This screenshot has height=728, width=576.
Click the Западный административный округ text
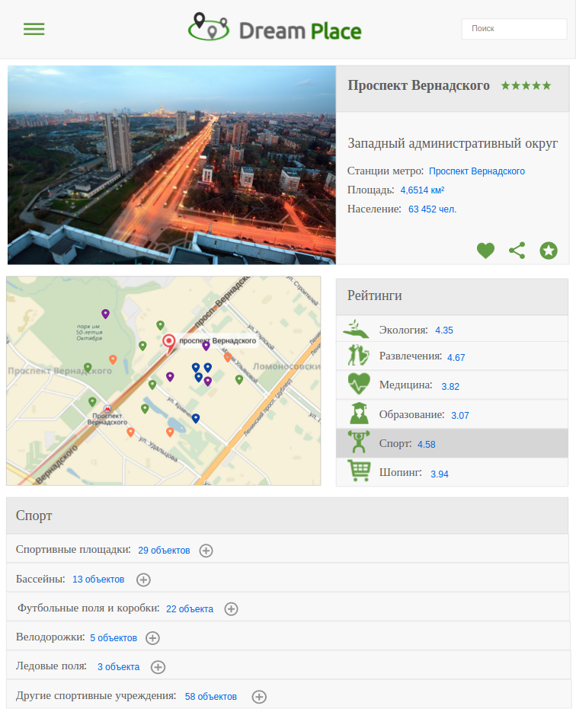click(x=453, y=144)
